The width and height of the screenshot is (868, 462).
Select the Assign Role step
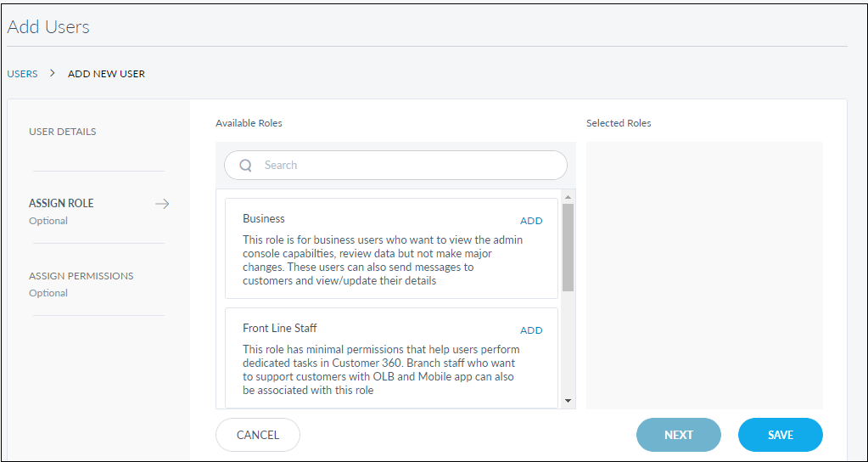[x=61, y=204]
